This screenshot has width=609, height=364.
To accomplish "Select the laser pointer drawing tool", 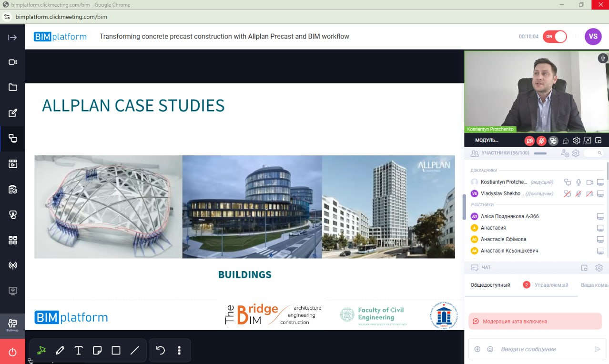I will click(41, 350).
